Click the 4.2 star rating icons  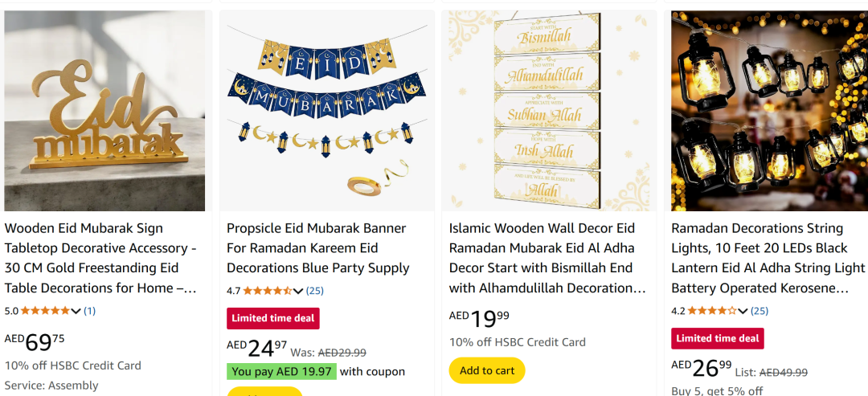(x=712, y=311)
